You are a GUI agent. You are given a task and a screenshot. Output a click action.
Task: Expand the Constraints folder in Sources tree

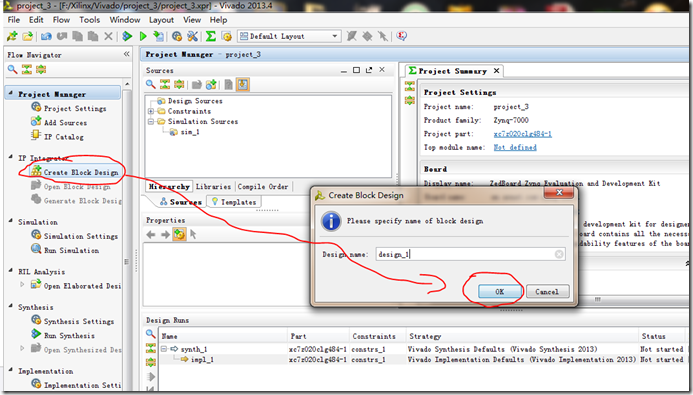pos(151,111)
